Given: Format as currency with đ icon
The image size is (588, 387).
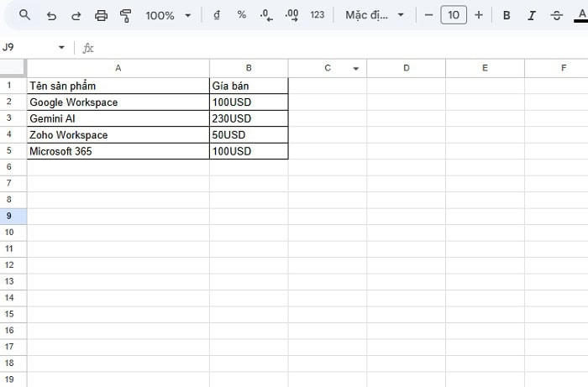Looking at the screenshot, I should point(218,15).
